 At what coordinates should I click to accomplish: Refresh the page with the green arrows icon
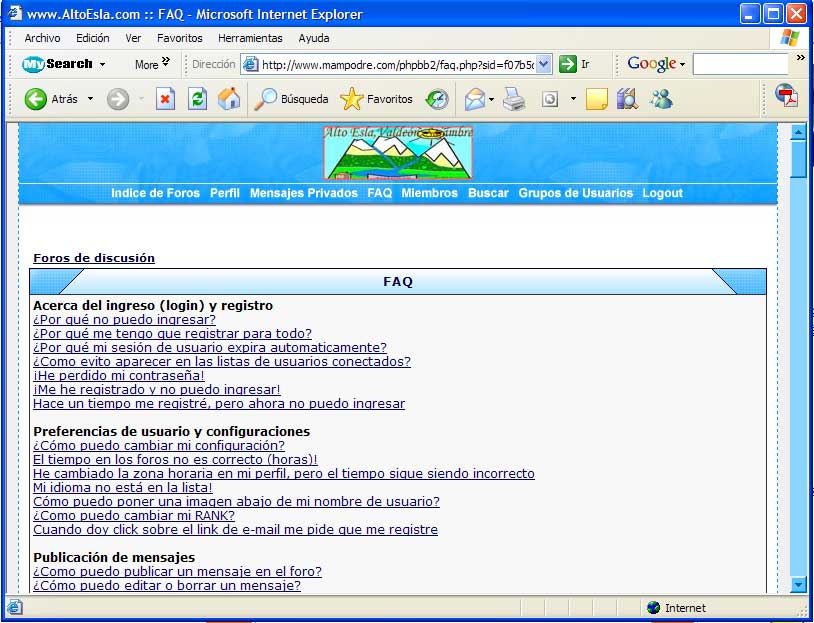click(x=197, y=99)
